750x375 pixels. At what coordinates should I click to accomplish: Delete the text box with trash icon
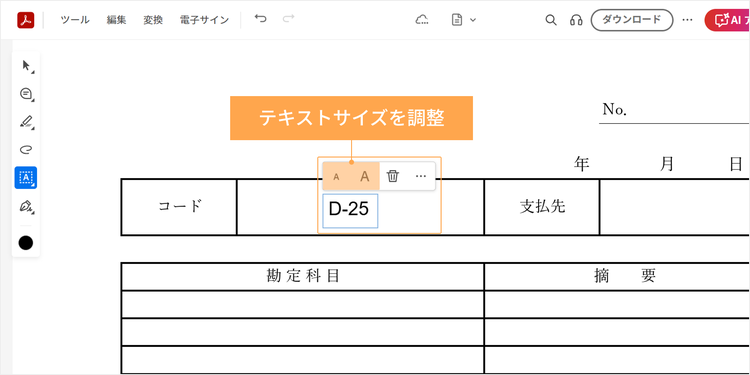[x=393, y=176]
